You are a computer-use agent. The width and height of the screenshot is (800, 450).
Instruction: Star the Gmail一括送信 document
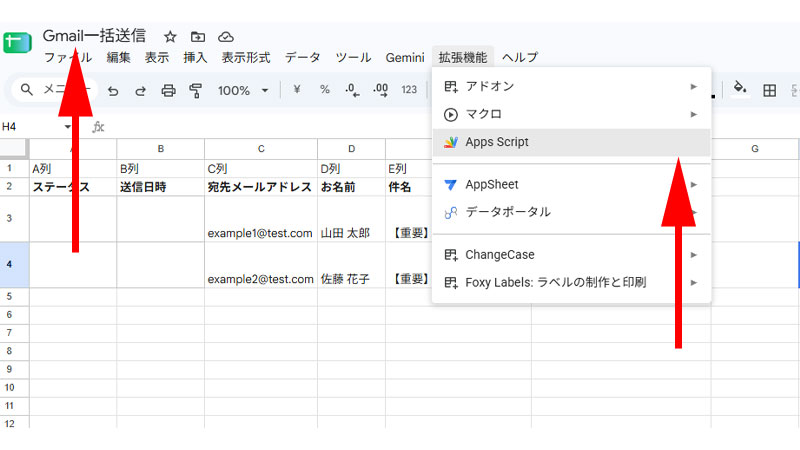coord(170,37)
